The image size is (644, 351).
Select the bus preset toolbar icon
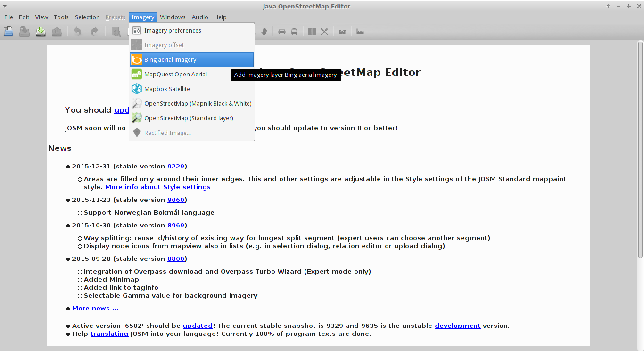tap(294, 32)
